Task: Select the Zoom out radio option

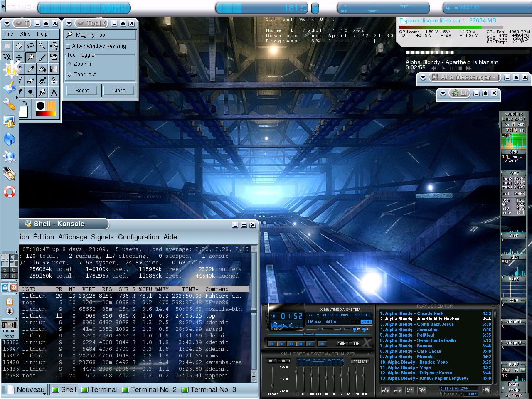Action: click(70, 74)
